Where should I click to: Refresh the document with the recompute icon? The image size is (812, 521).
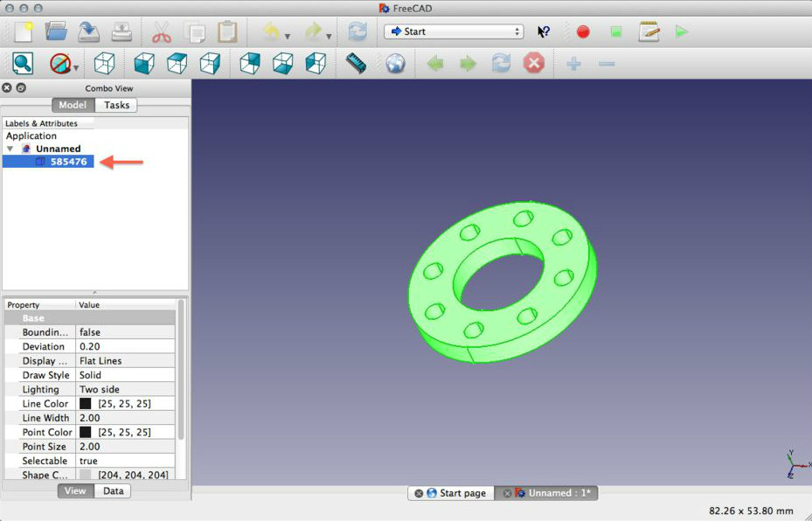tap(357, 32)
